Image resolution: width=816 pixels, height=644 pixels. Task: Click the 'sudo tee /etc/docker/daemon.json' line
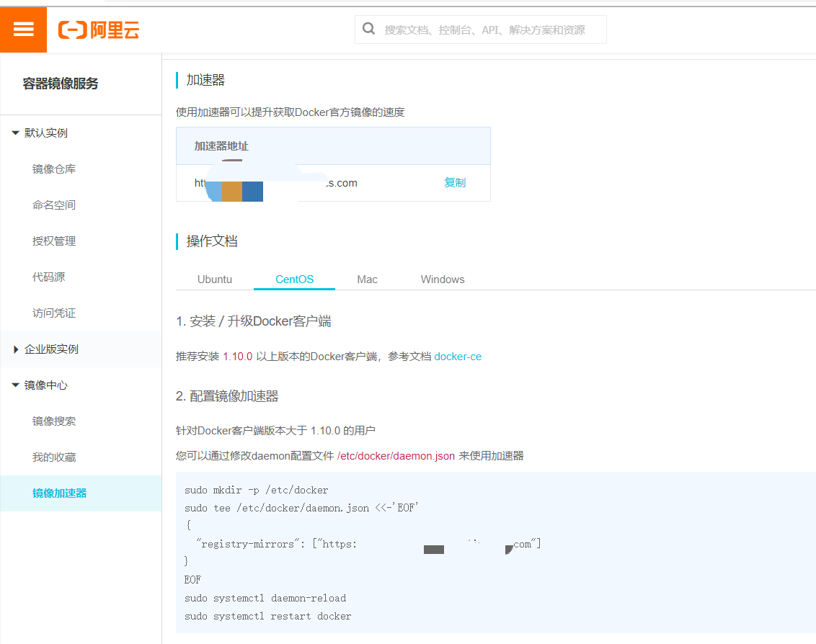(x=301, y=508)
